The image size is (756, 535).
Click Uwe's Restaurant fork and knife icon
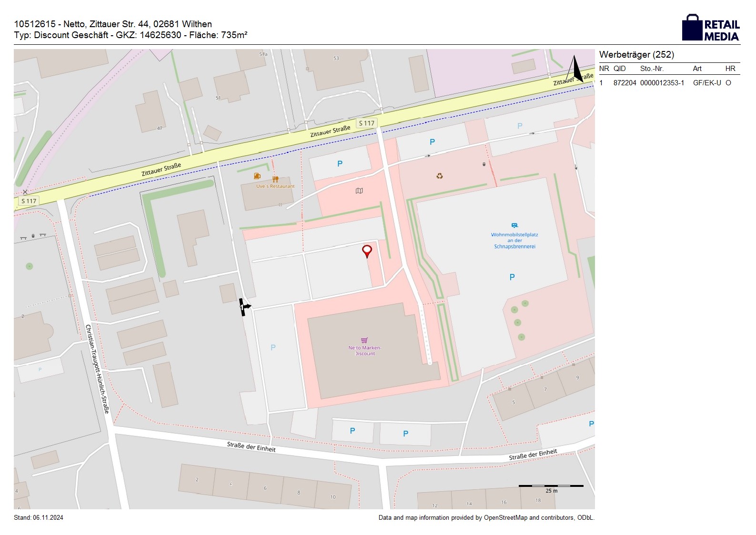[x=275, y=180]
